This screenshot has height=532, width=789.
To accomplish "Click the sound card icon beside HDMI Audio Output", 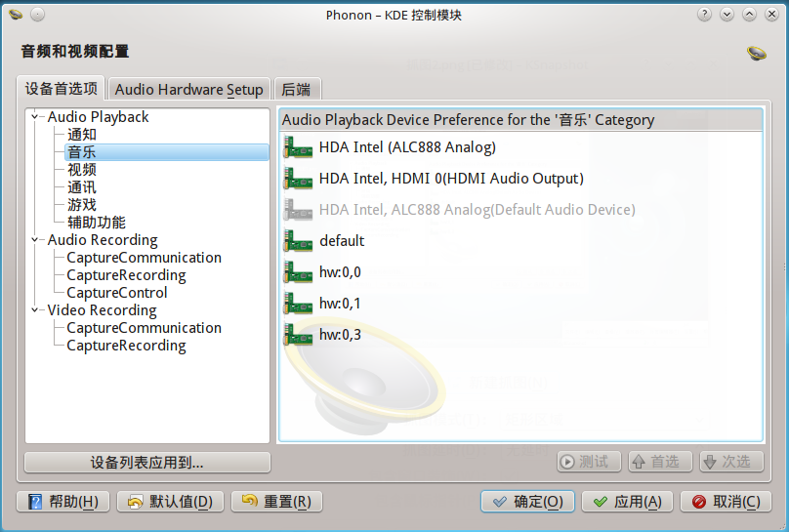I will tap(298, 179).
